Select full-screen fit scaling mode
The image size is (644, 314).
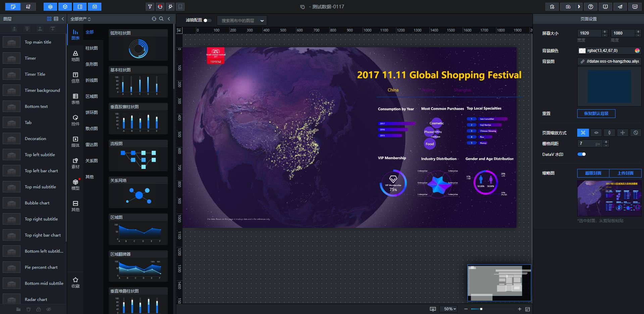[583, 133]
